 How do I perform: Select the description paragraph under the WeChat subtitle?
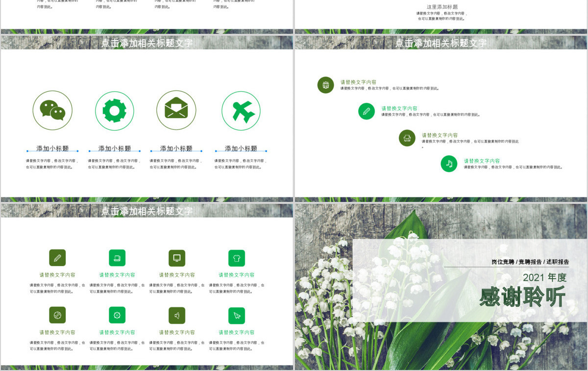pos(52,164)
